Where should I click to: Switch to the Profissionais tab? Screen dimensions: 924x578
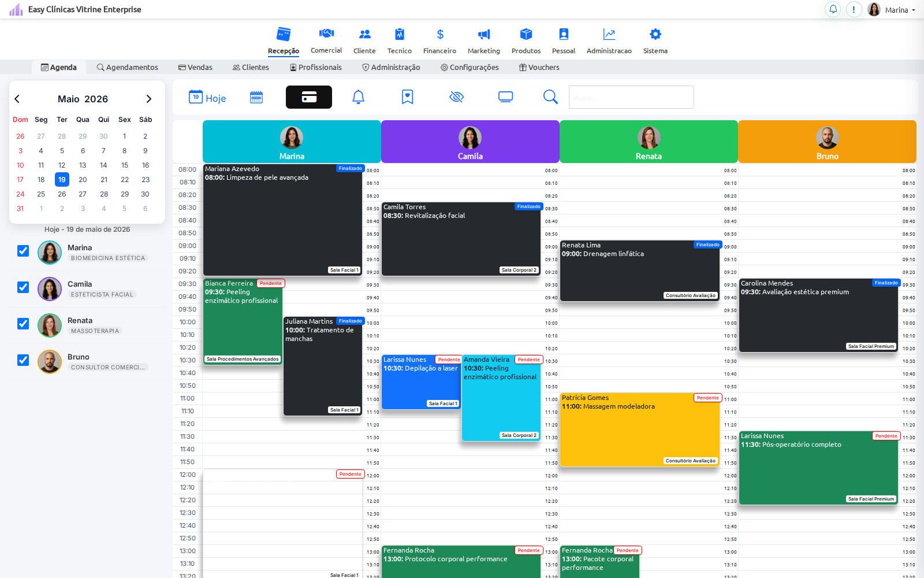[316, 67]
